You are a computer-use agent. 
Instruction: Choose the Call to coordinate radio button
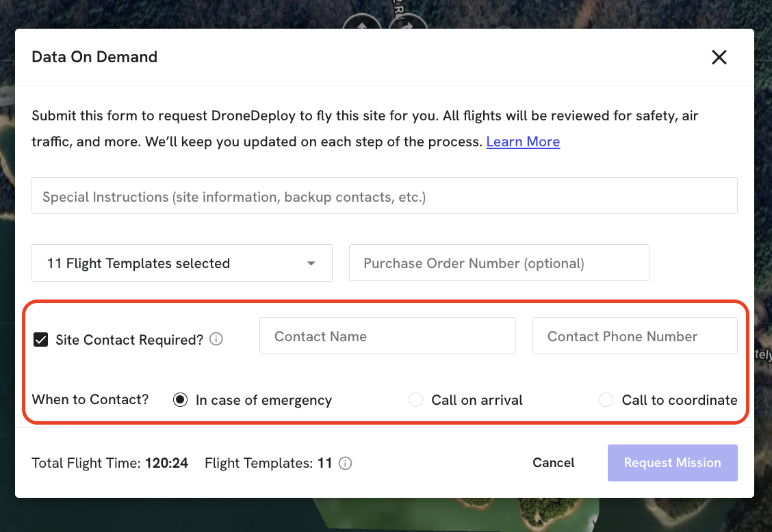[x=606, y=400]
